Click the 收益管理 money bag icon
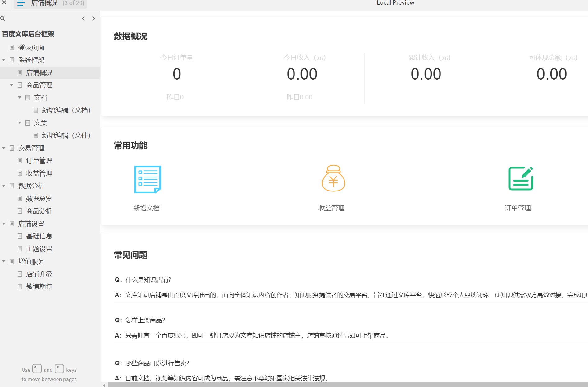Image resolution: width=588 pixels, height=387 pixels. [x=333, y=178]
